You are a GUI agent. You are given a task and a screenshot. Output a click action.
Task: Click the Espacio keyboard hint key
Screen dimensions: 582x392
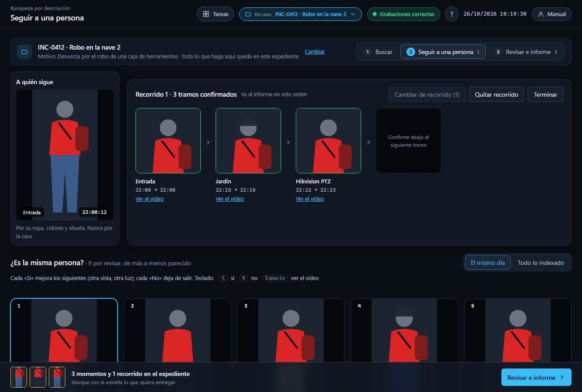[275, 278]
